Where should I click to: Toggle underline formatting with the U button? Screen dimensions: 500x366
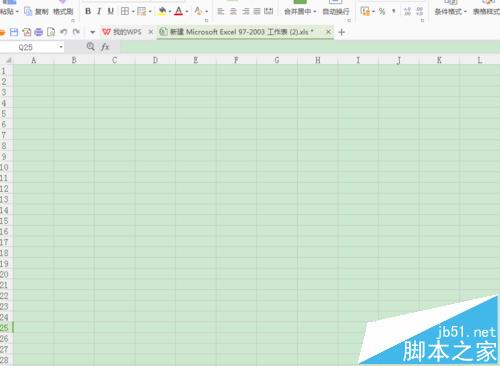[x=111, y=11]
